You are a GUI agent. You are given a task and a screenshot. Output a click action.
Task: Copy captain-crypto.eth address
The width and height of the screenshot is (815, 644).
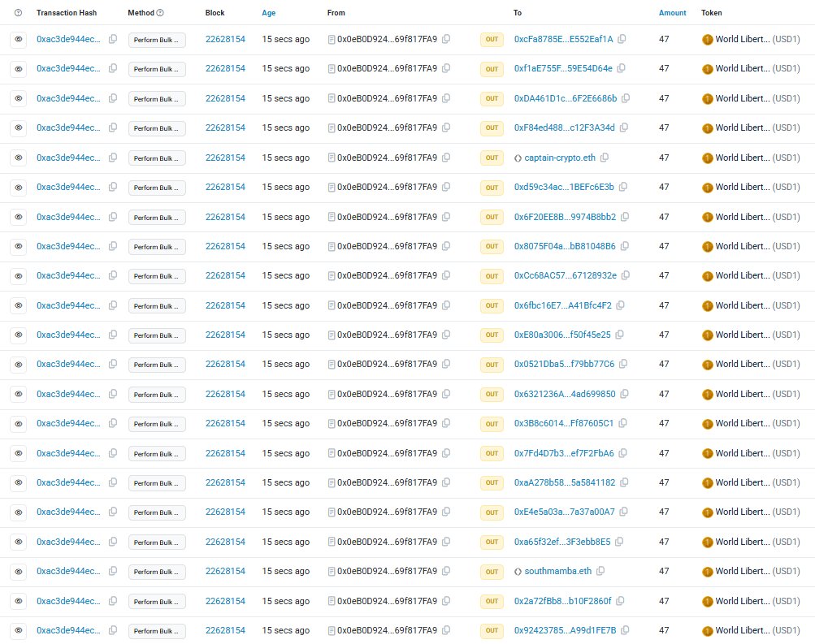(605, 158)
